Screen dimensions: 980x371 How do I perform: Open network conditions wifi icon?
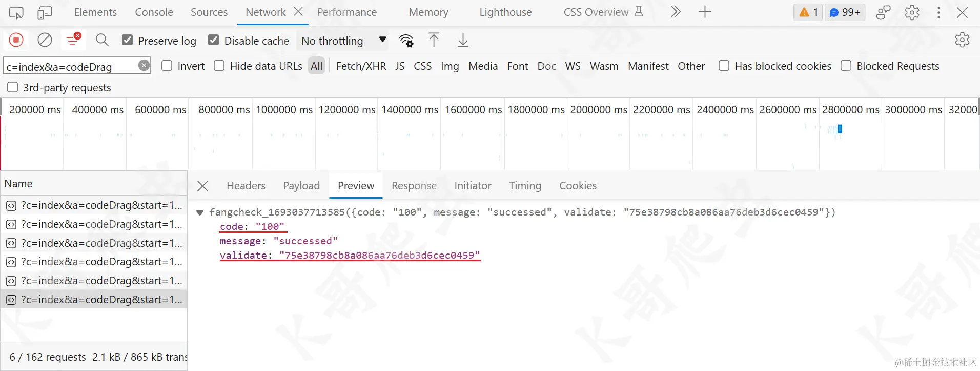click(406, 40)
